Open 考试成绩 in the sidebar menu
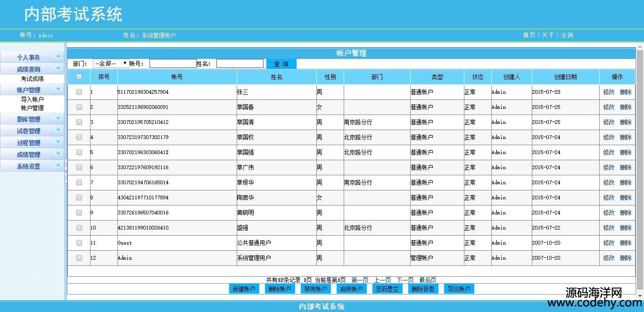644x312 pixels. coord(32,79)
